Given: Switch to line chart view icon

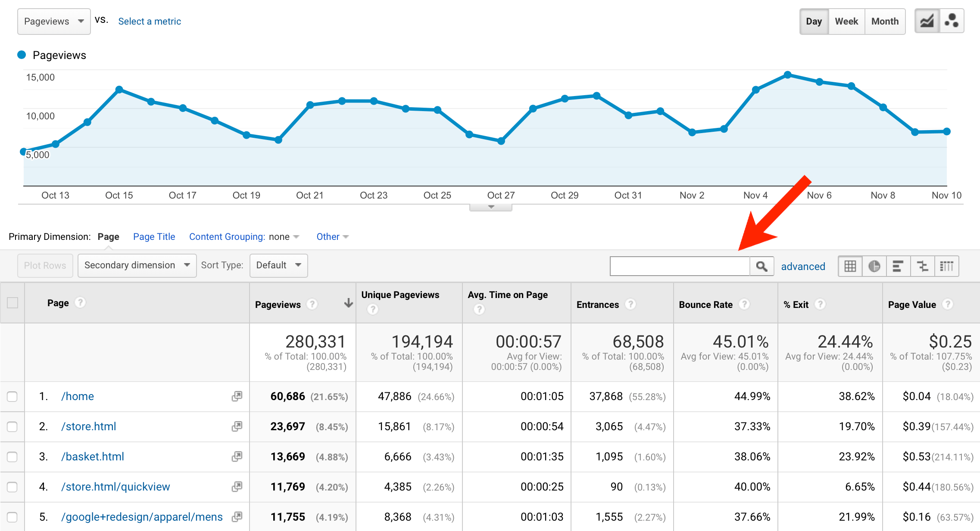Looking at the screenshot, I should coord(927,21).
